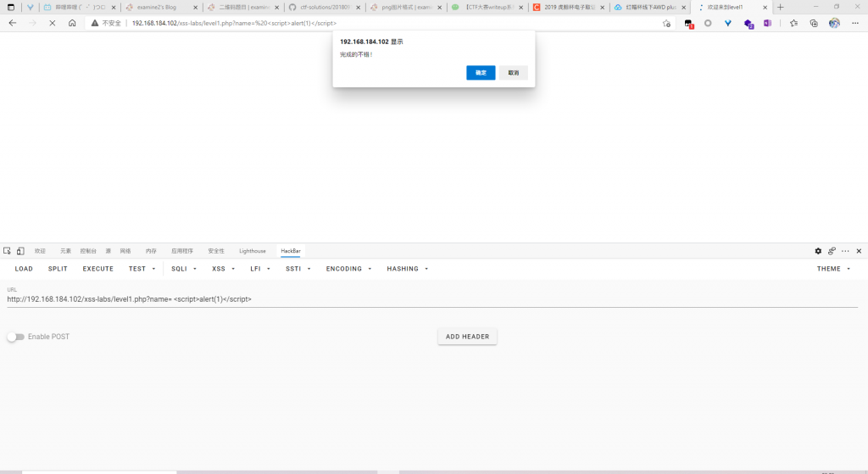The width and height of the screenshot is (868, 474).
Task: Open the 源 (Sources) DevTools tab
Action: click(x=108, y=251)
